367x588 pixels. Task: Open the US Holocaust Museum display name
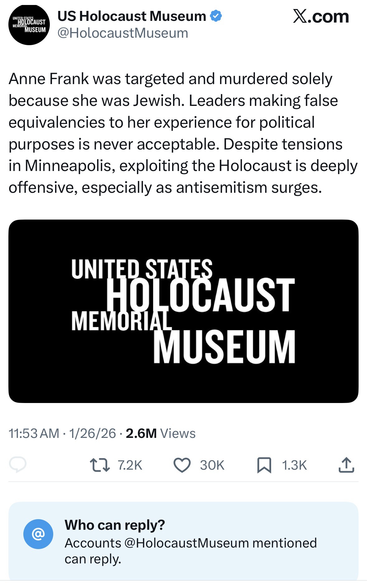[132, 16]
